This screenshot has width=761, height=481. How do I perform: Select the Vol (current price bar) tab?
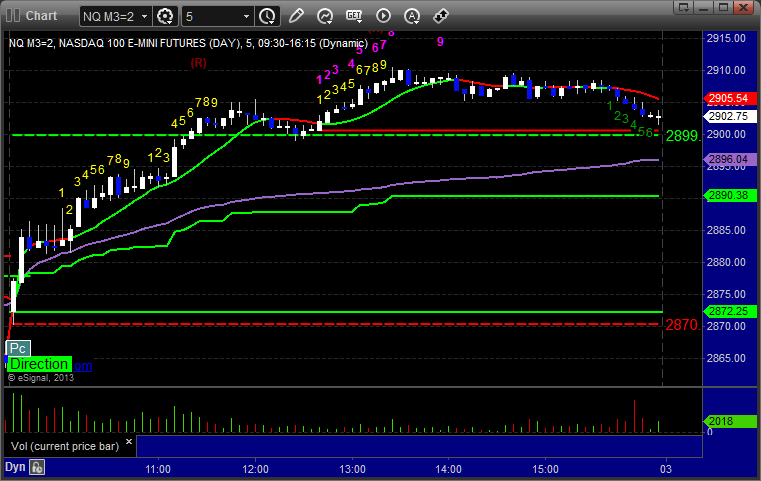(65, 446)
